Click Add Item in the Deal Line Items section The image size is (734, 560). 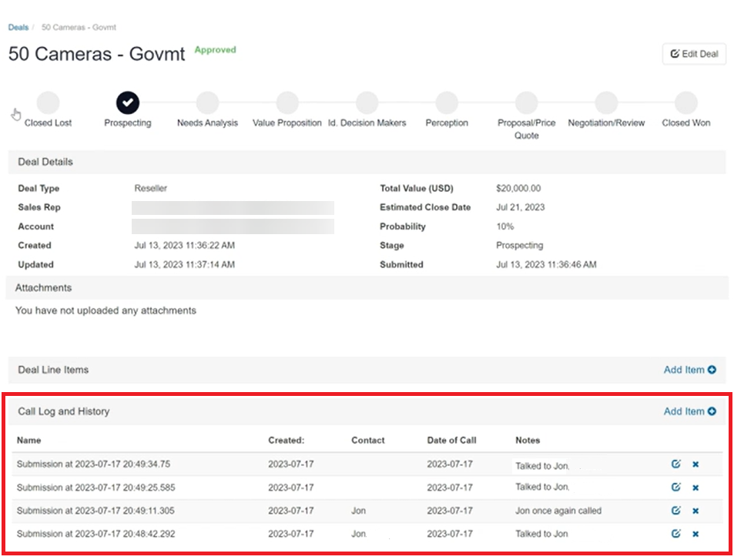pyautogui.click(x=684, y=370)
